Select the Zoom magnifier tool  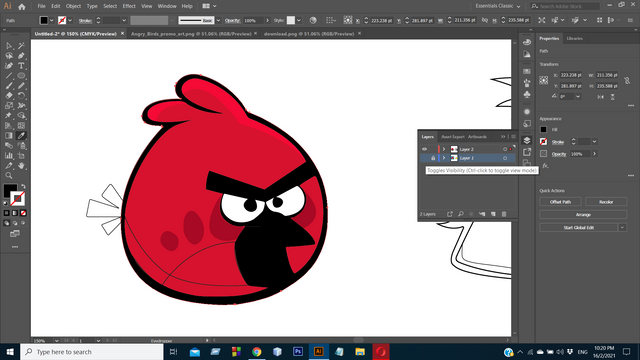[9, 176]
